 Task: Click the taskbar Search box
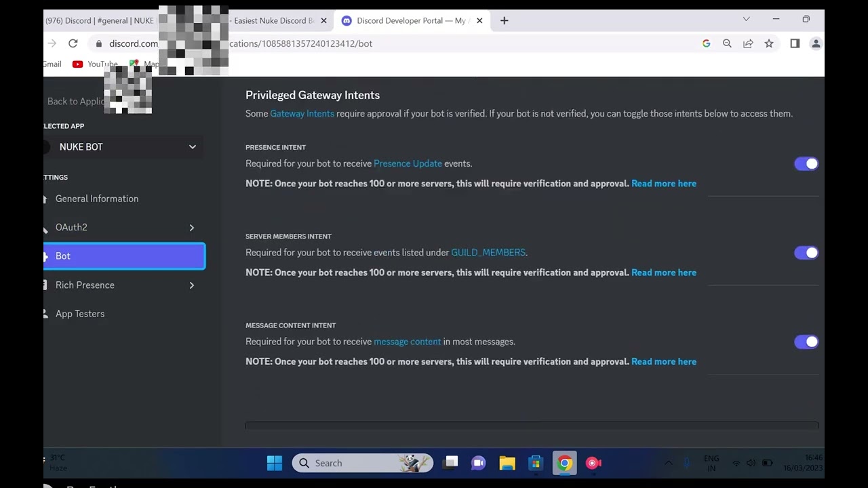(x=363, y=463)
